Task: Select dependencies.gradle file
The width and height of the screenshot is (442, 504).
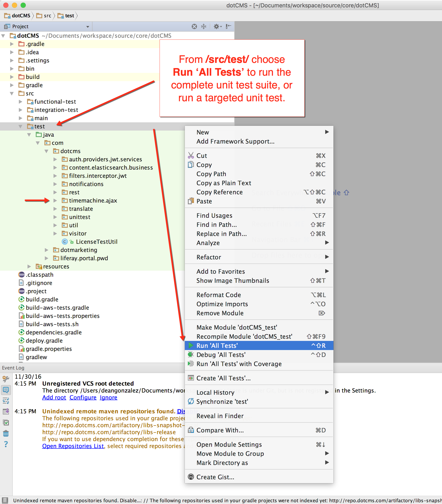Action: [54, 332]
